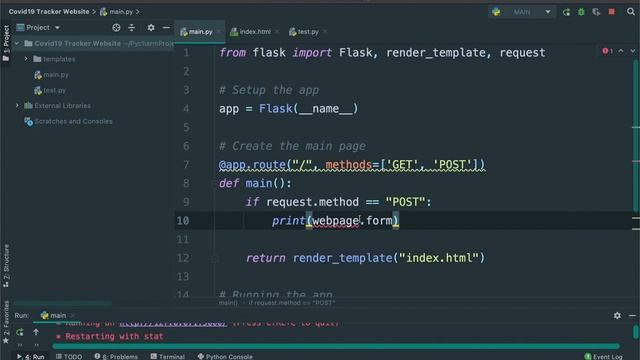Open the Structure side tool window tab
Image resolution: width=640 pixels, height=360 pixels.
point(6,266)
